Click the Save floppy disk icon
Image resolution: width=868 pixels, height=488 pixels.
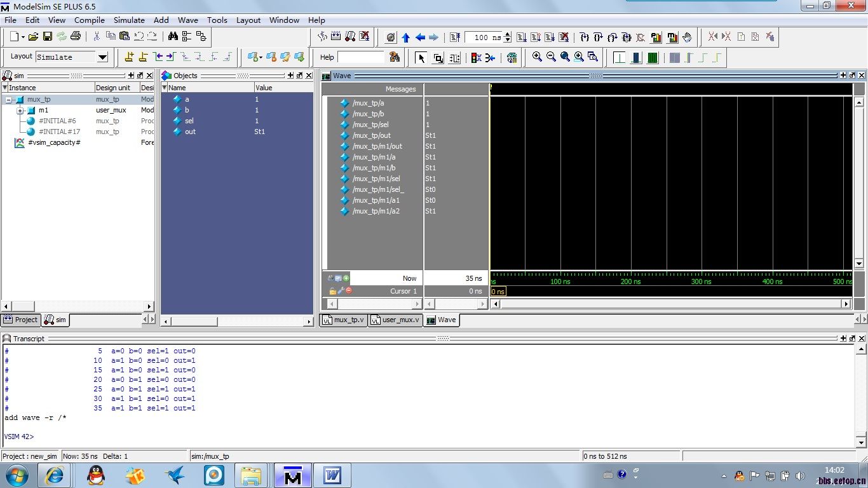[x=48, y=37]
